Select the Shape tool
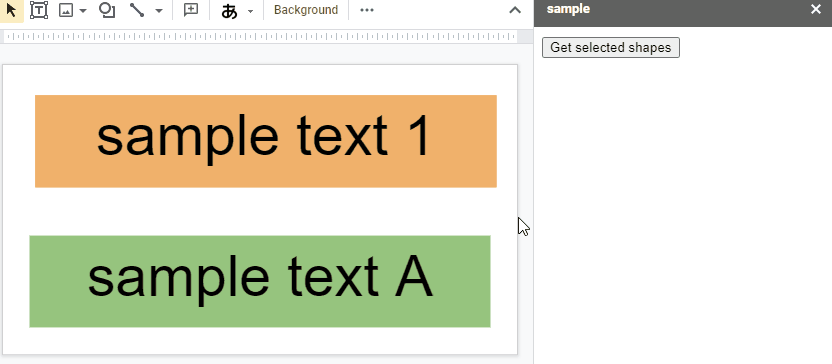This screenshot has width=832, height=364. click(x=107, y=10)
